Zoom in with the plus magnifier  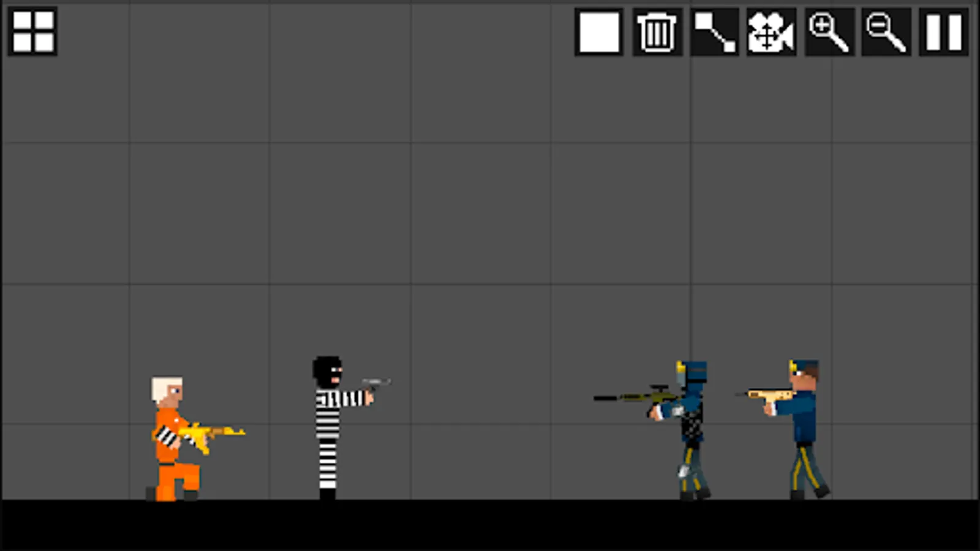click(x=829, y=32)
